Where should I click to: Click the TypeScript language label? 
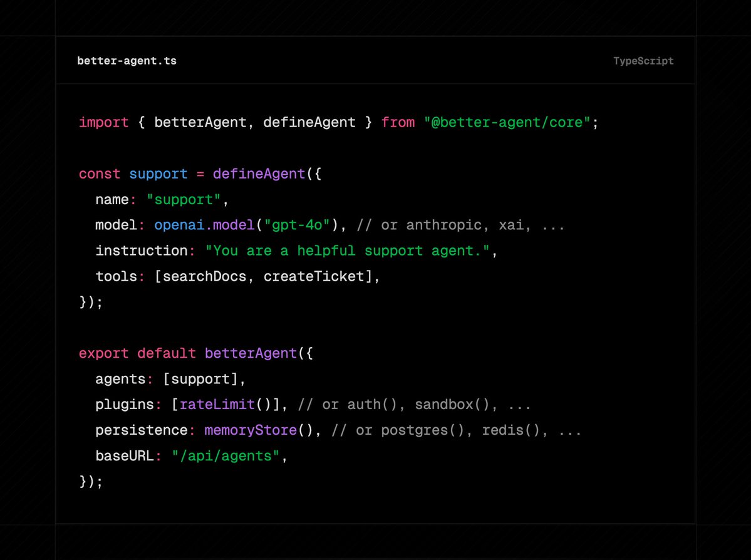(643, 61)
